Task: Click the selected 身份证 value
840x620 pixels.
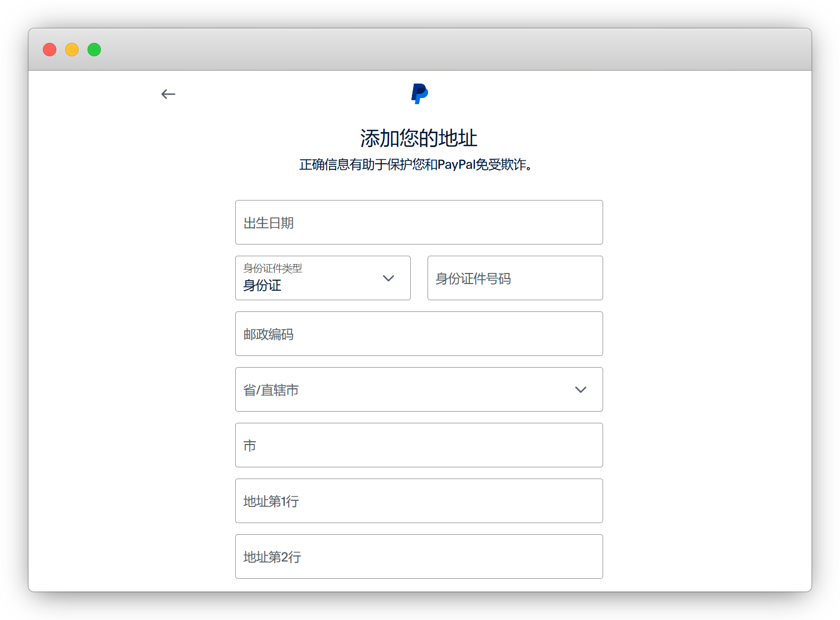Action: click(x=262, y=286)
